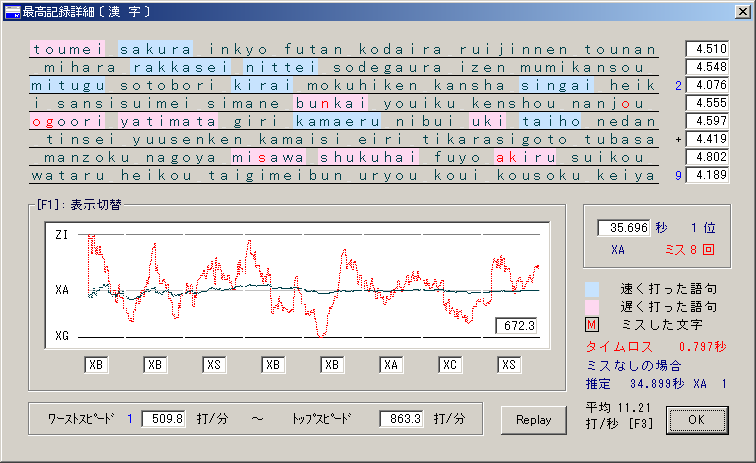Viewport: 756px width, 463px height.
Task: Click the pink slow-phrase legend swatch
Action: 592,307
